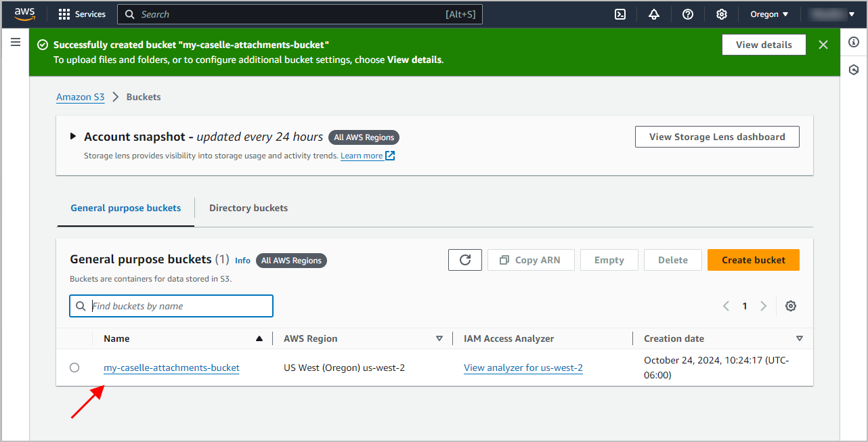Dismiss the green success banner
Image resolution: width=868 pixels, height=442 pixels.
tap(823, 45)
